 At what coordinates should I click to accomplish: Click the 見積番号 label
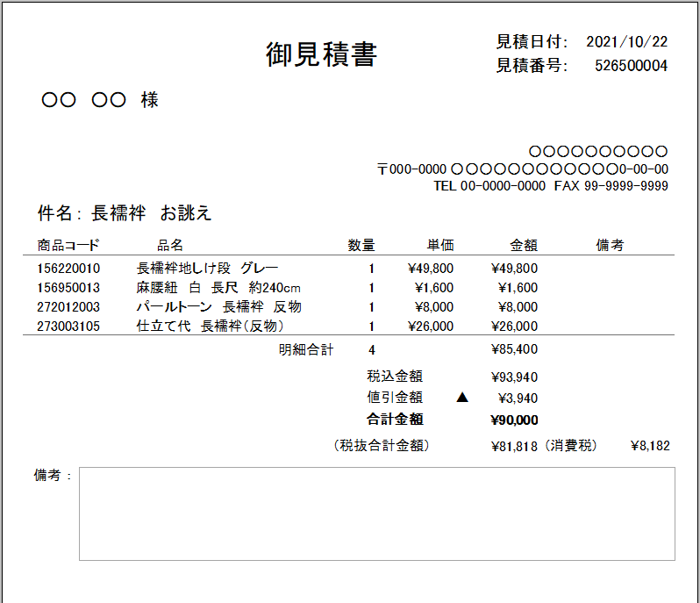[532, 66]
